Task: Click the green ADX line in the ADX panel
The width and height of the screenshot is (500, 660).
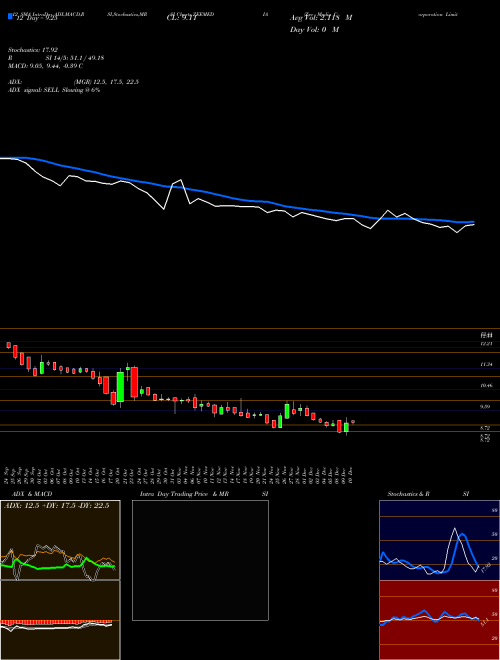Action: click(x=51, y=567)
